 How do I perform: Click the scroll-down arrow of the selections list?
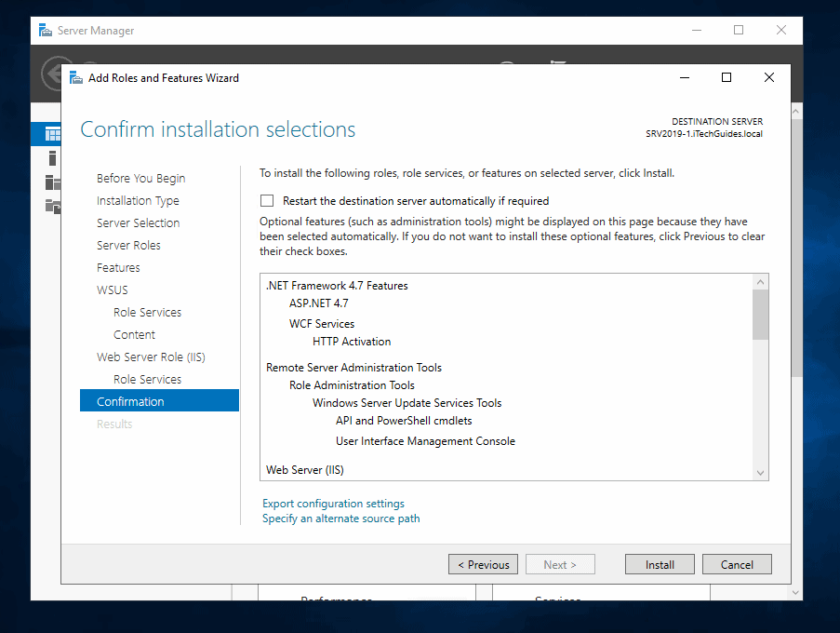click(759, 471)
